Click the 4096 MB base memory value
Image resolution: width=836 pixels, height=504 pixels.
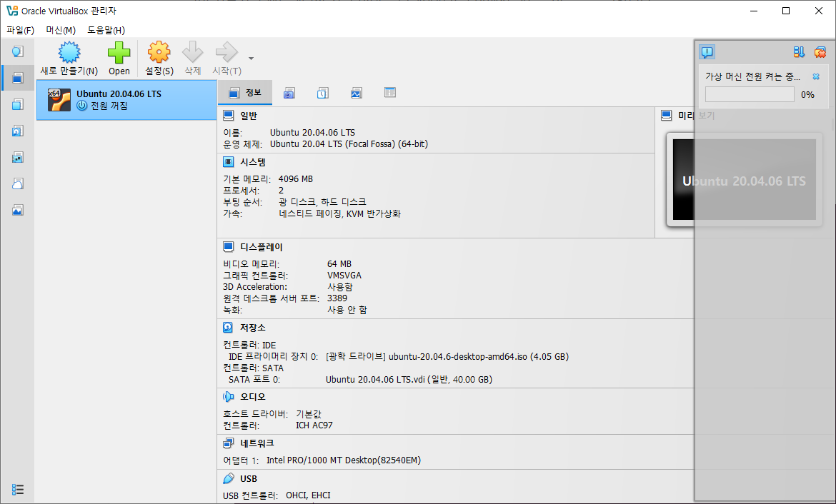click(x=295, y=179)
